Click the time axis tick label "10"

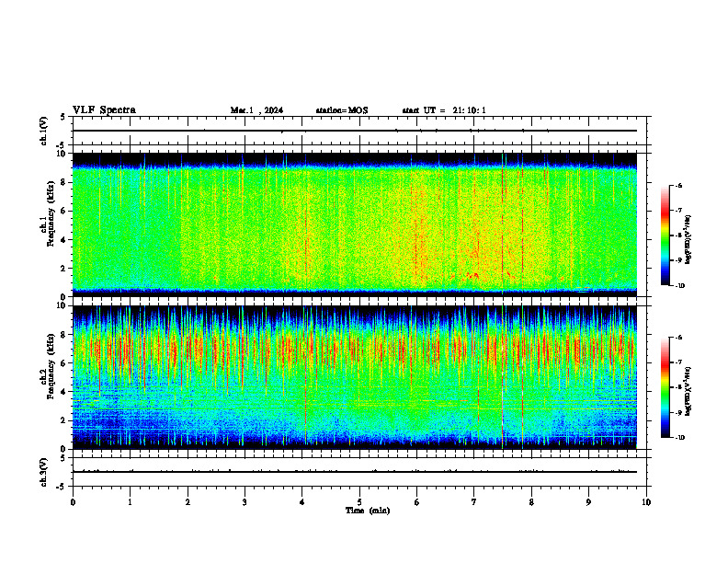coord(646,502)
